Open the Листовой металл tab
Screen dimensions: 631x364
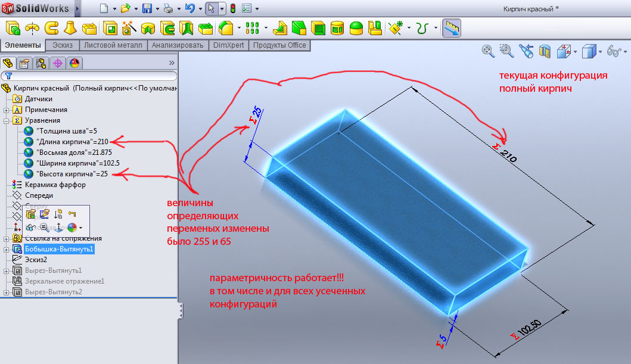pyautogui.click(x=113, y=45)
